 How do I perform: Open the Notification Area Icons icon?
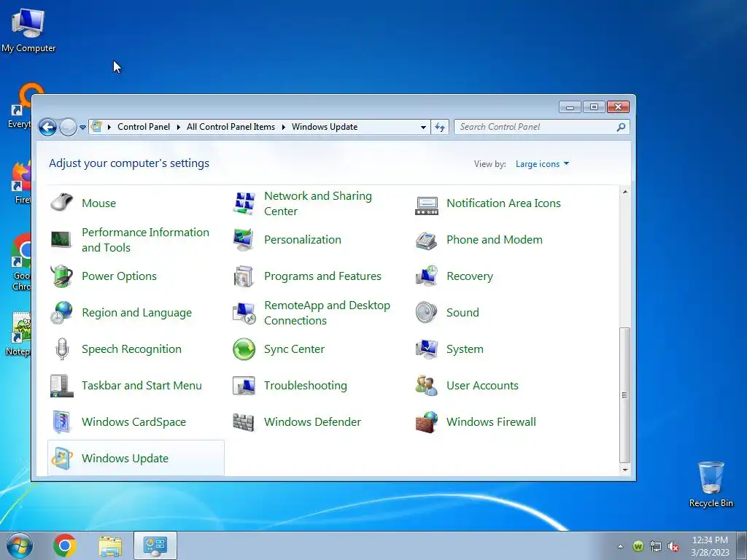tap(427, 205)
